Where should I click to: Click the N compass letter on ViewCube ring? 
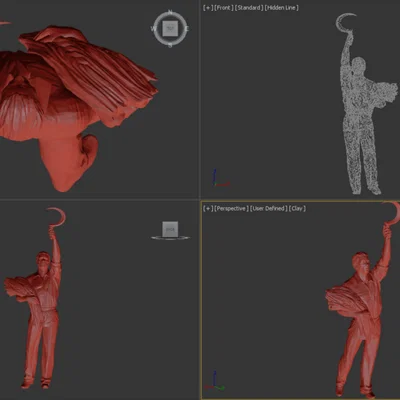[x=170, y=12]
